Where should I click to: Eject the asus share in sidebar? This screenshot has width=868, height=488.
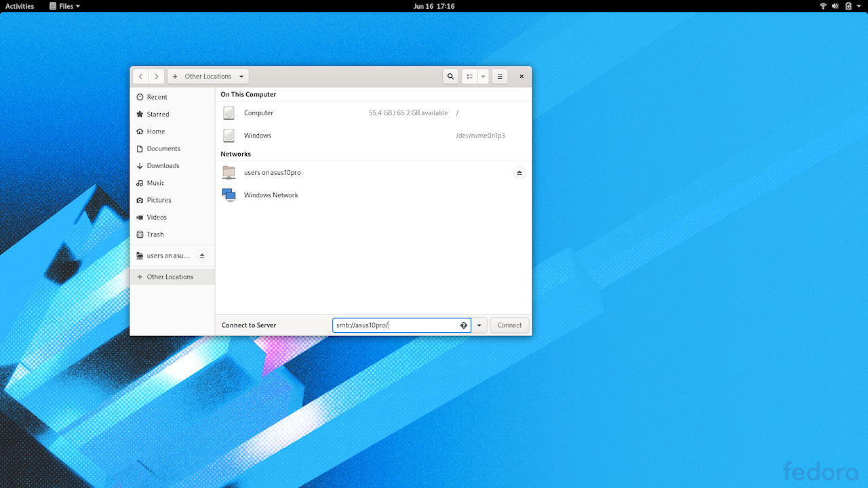[201, 256]
